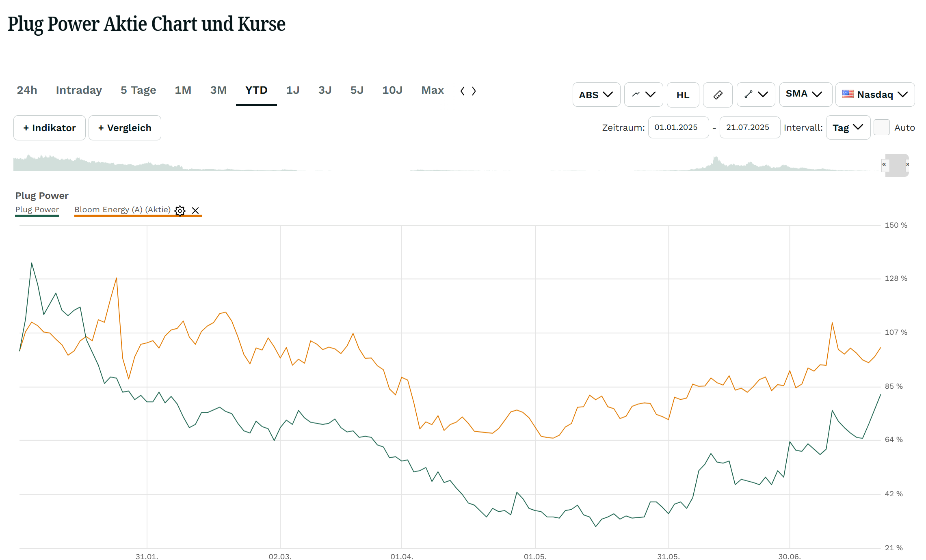
Task: Click the 30.06. date axis label
Action: pyautogui.click(x=790, y=556)
